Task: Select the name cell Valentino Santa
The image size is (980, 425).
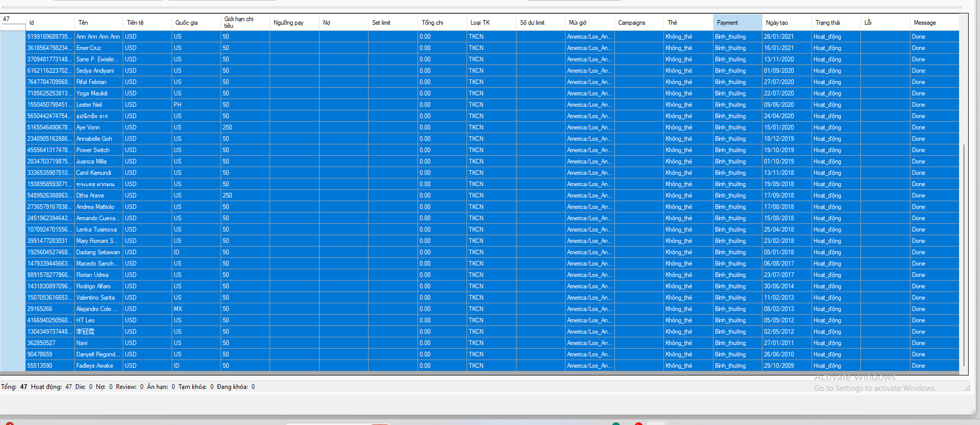Action: tap(98, 298)
